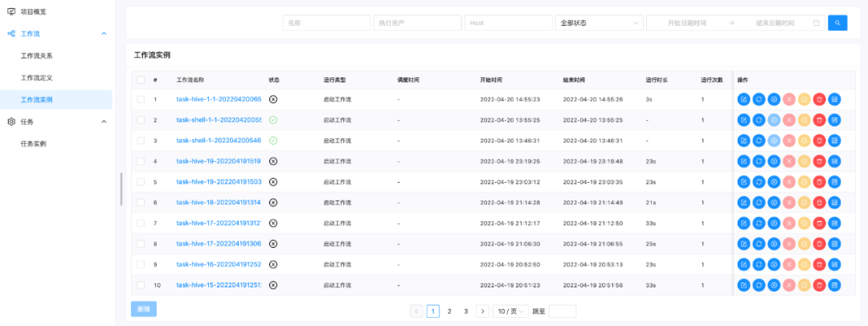Click the blue search button

click(837, 23)
